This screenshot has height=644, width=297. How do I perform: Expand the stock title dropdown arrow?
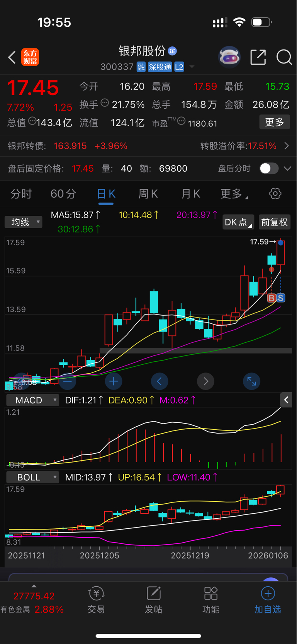(192, 67)
